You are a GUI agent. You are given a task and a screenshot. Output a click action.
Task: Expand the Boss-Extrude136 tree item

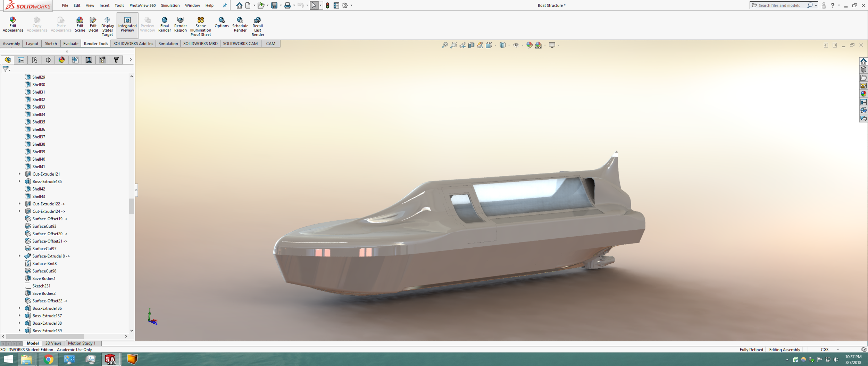[x=19, y=308]
